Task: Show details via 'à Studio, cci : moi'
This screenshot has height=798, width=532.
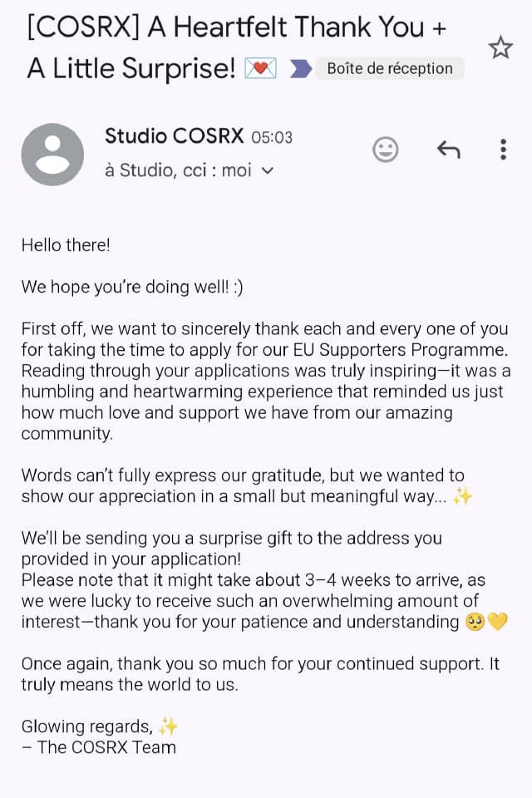Action: pyautogui.click(x=178, y=170)
